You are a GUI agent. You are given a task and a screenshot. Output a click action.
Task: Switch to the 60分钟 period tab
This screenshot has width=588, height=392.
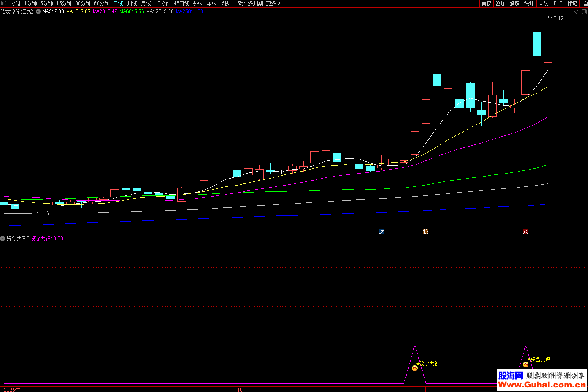click(101, 3)
